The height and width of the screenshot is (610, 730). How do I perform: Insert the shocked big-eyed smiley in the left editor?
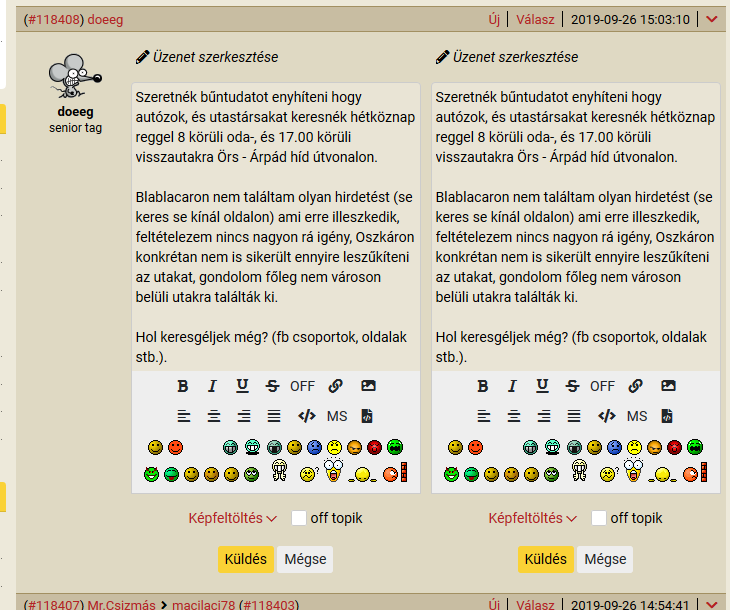point(333,470)
